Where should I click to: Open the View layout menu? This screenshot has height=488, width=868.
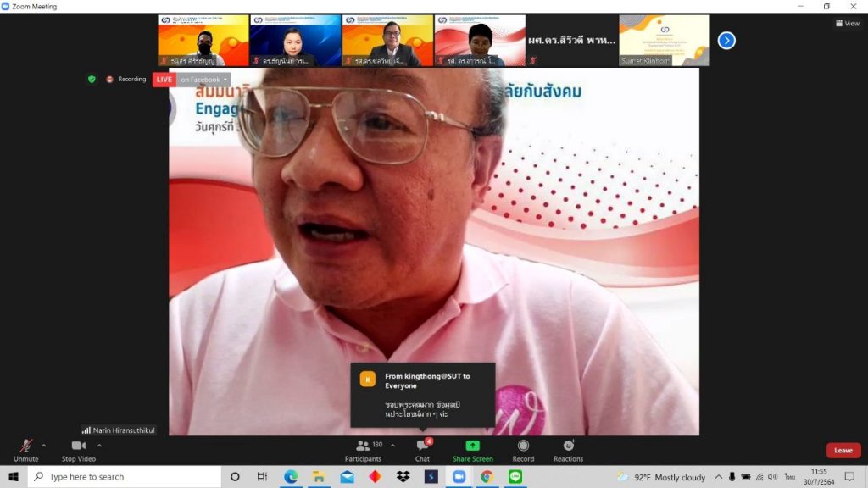click(848, 23)
